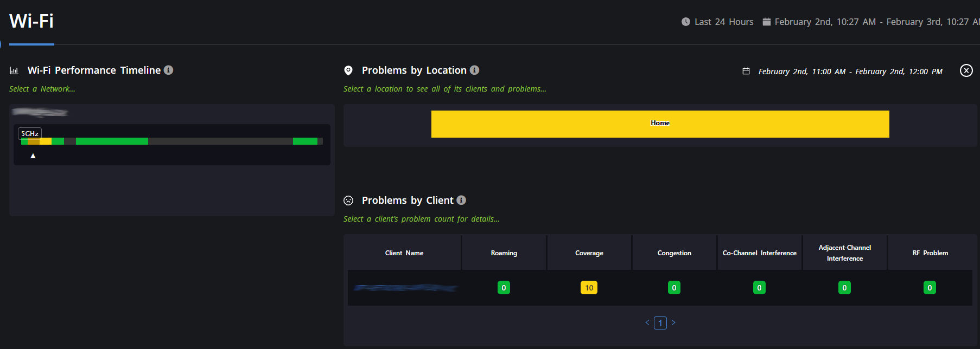980x349 pixels.
Task: Click the long green segment on 5GHz timeline
Action: pos(112,141)
